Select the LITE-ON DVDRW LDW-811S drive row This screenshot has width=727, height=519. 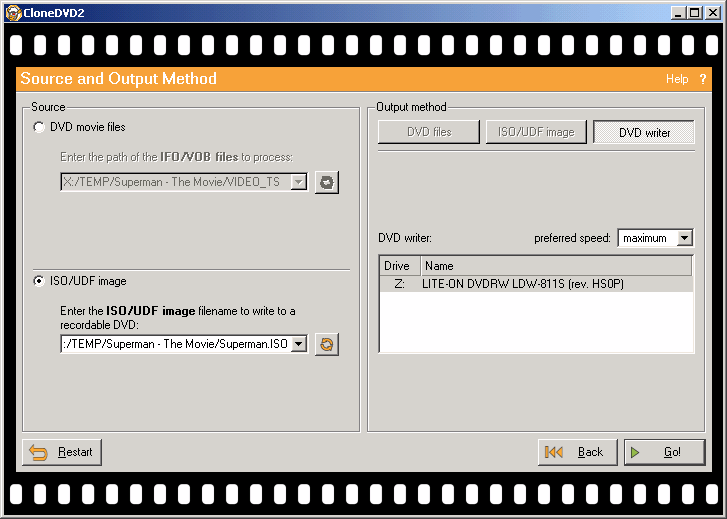click(x=536, y=284)
